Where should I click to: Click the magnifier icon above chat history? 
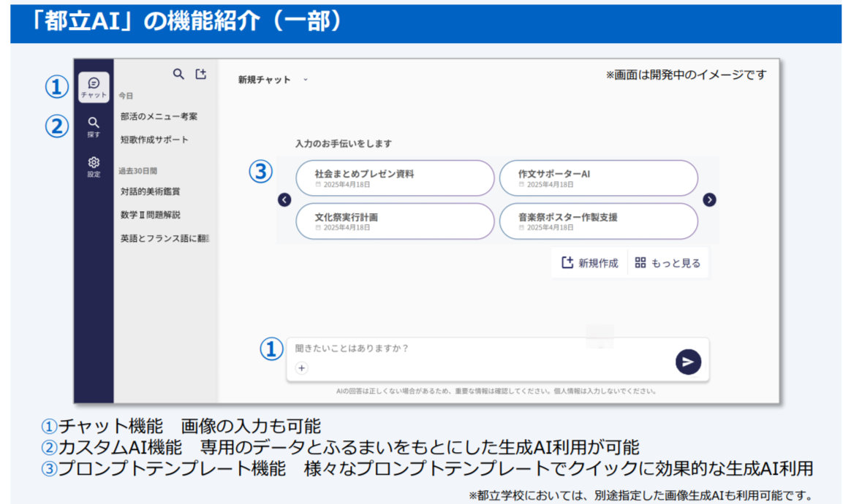[178, 74]
